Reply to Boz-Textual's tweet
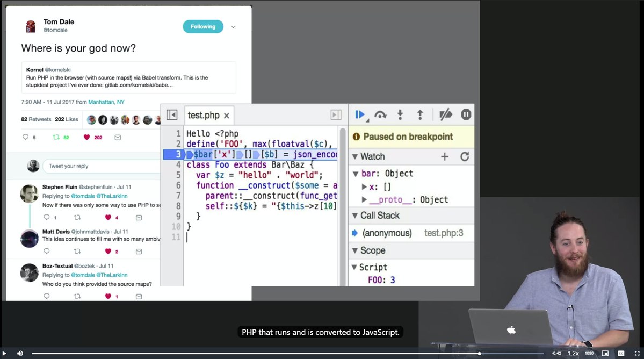This screenshot has height=359, width=644. coord(46,296)
